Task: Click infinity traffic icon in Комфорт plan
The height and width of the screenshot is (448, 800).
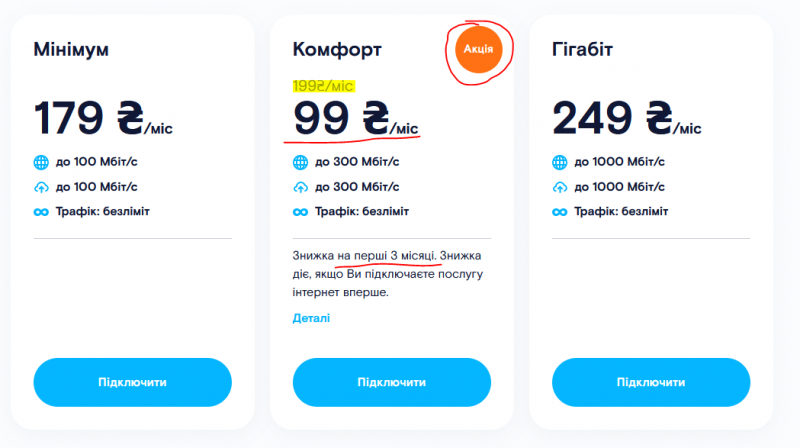Action: pos(300,211)
